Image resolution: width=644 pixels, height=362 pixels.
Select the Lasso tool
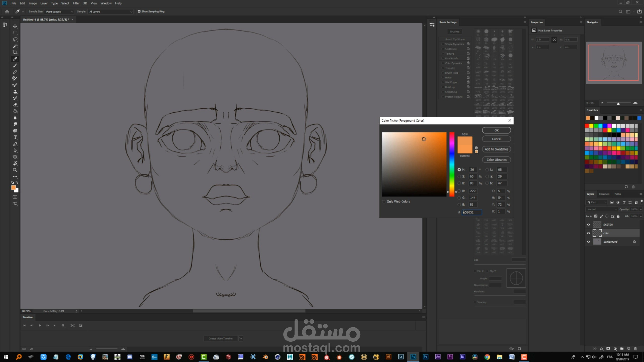15,39
